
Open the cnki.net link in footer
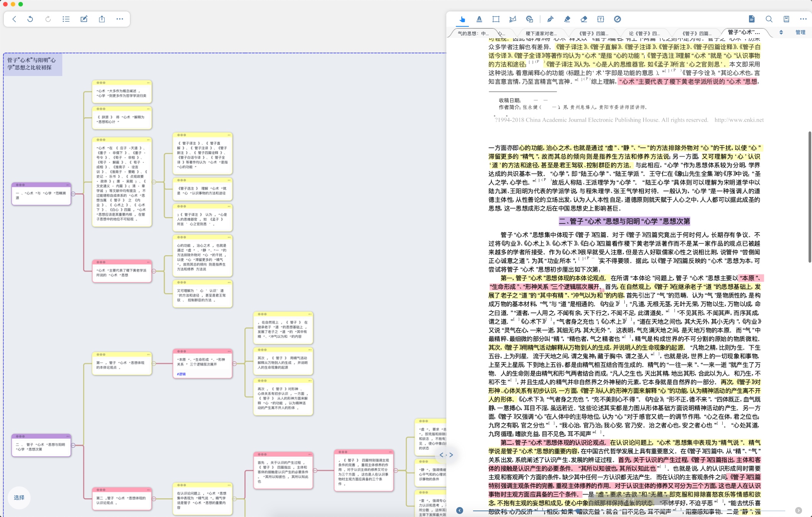pyautogui.click(x=739, y=120)
